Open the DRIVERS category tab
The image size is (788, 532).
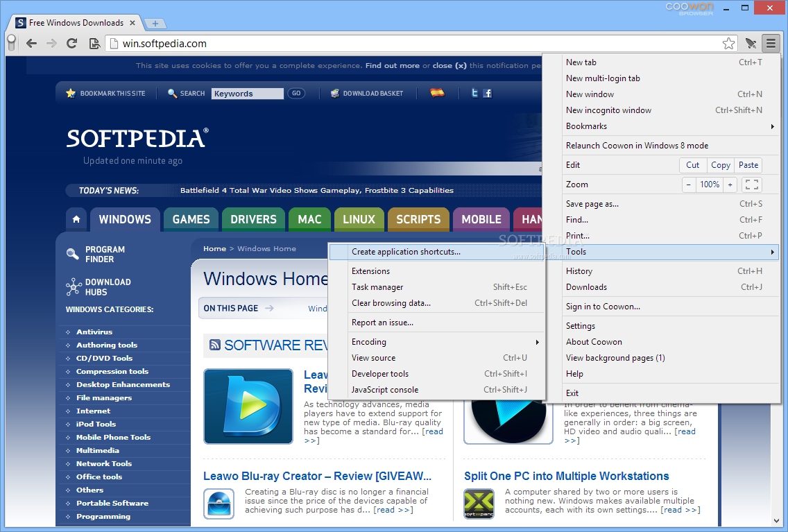point(253,220)
